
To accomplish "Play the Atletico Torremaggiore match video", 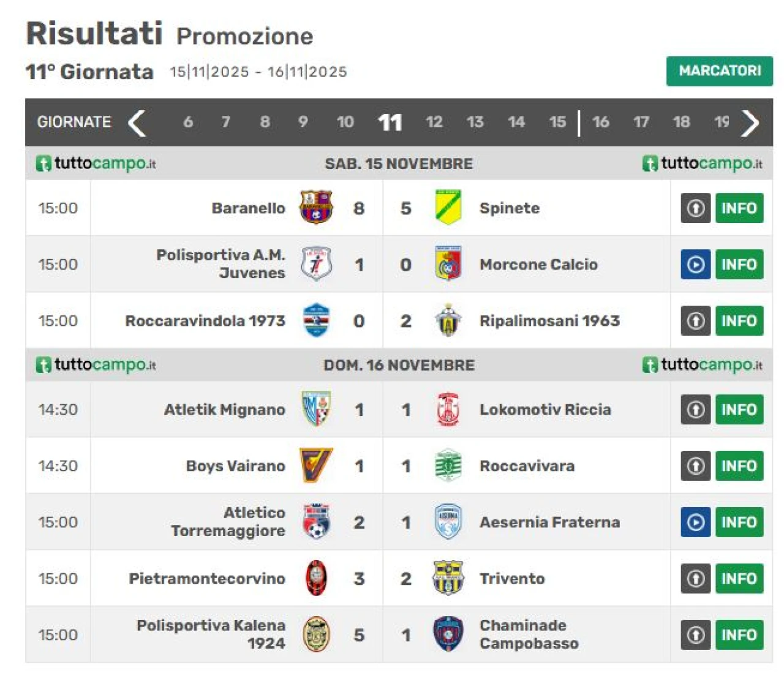I will coord(695,522).
